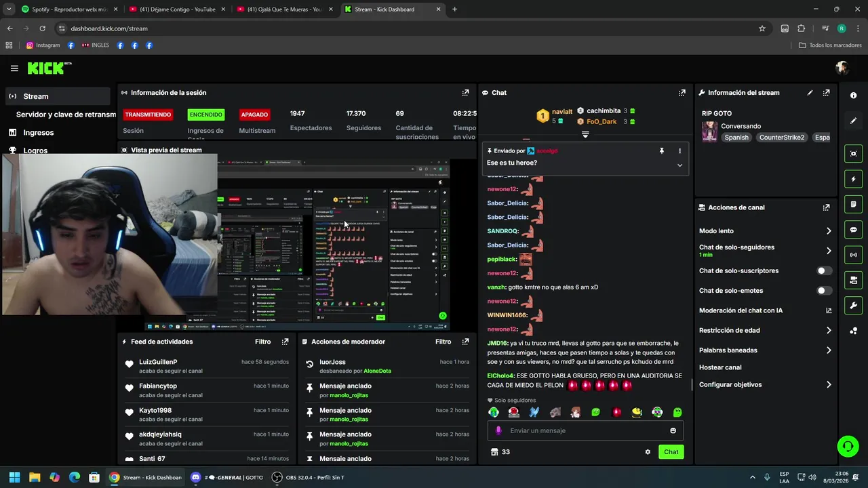Click the Enviar un mensaje input field
The height and width of the screenshot is (488, 868).
coord(585,430)
